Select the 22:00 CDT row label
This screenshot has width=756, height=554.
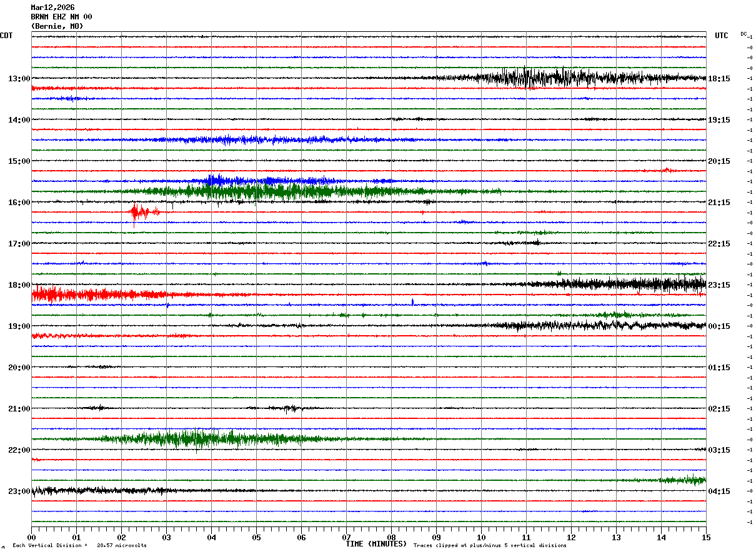(19, 450)
